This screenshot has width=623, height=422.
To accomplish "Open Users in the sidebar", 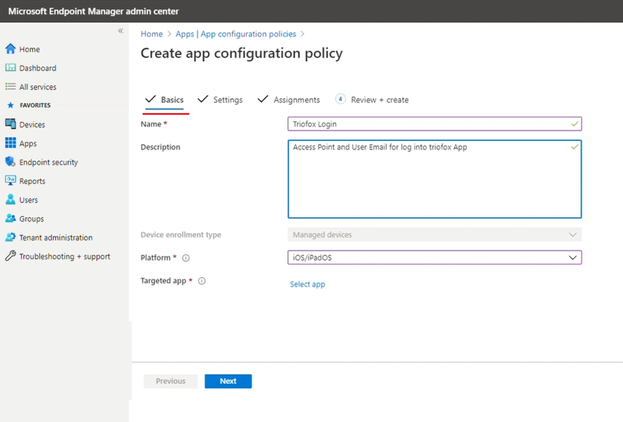I will click(x=29, y=200).
